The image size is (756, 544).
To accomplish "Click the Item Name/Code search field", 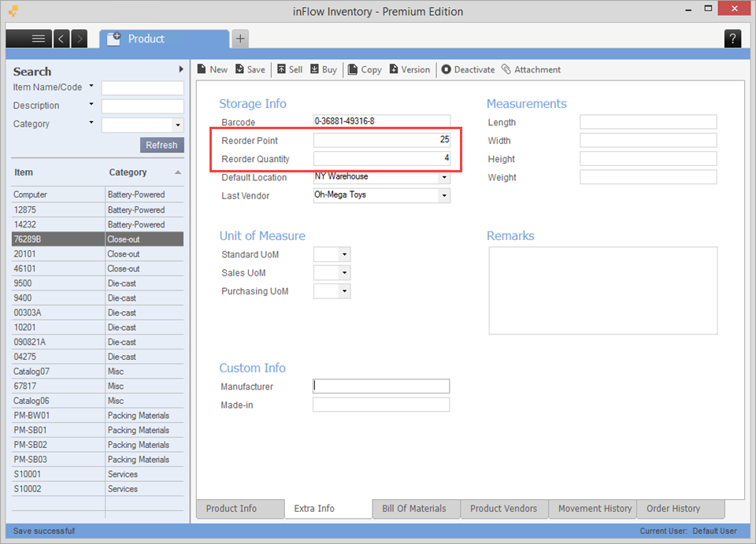I will click(143, 87).
